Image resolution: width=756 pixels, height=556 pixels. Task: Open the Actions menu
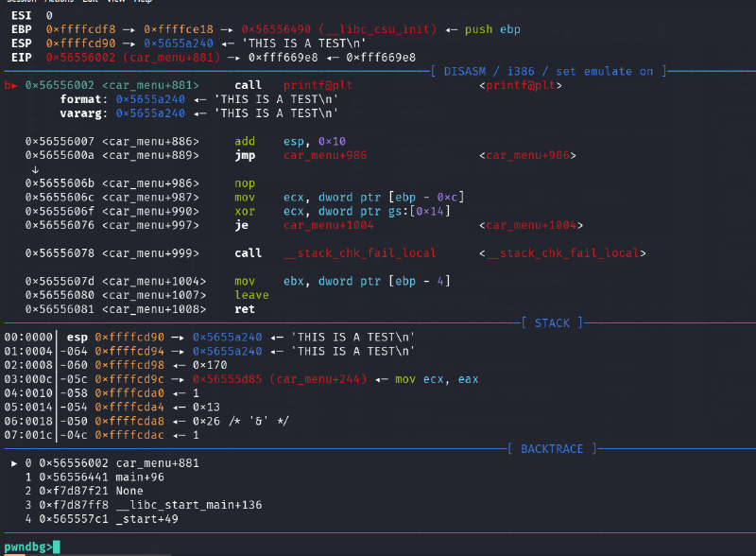pyautogui.click(x=58, y=3)
